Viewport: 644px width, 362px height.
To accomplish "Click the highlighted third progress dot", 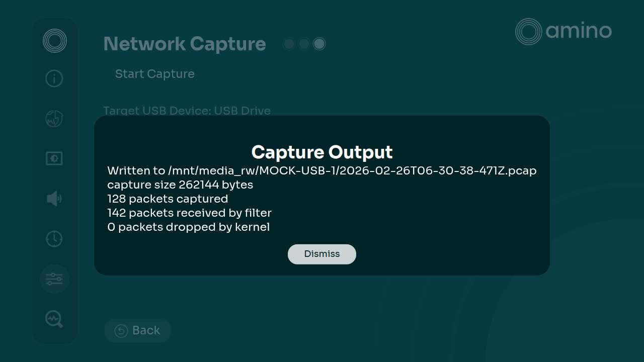I will 319,44.
